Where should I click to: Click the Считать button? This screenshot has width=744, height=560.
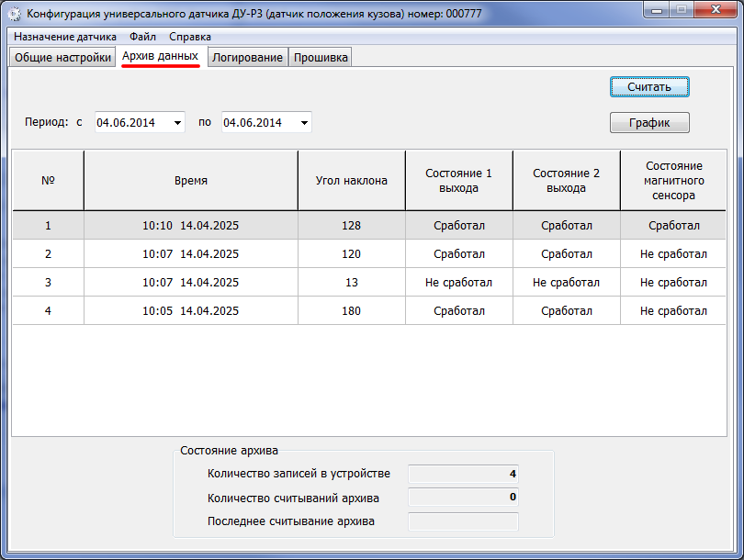pos(649,87)
